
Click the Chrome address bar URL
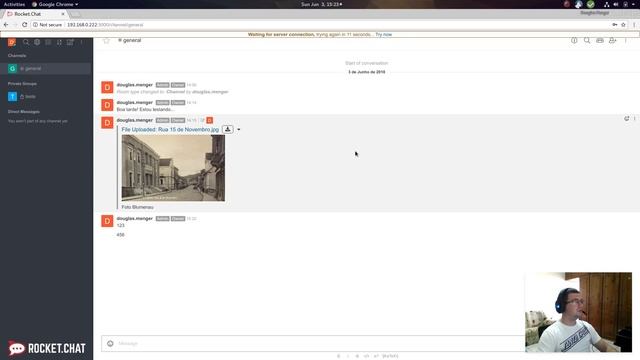click(x=105, y=25)
